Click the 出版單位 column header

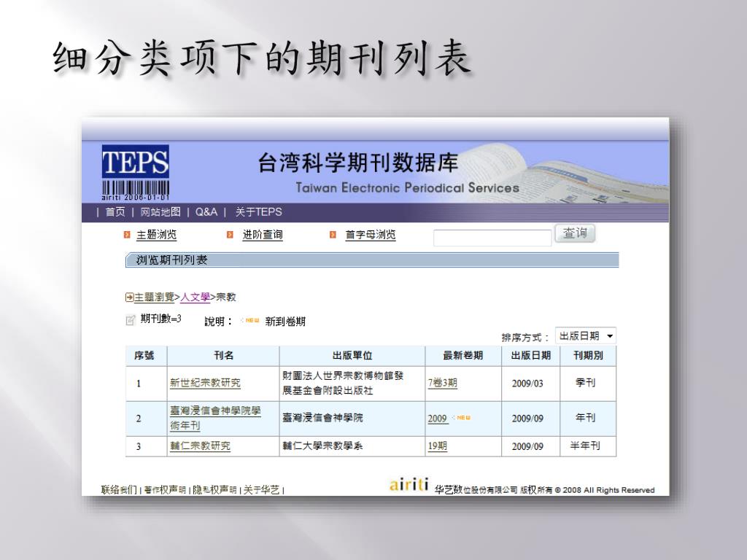[352, 356]
